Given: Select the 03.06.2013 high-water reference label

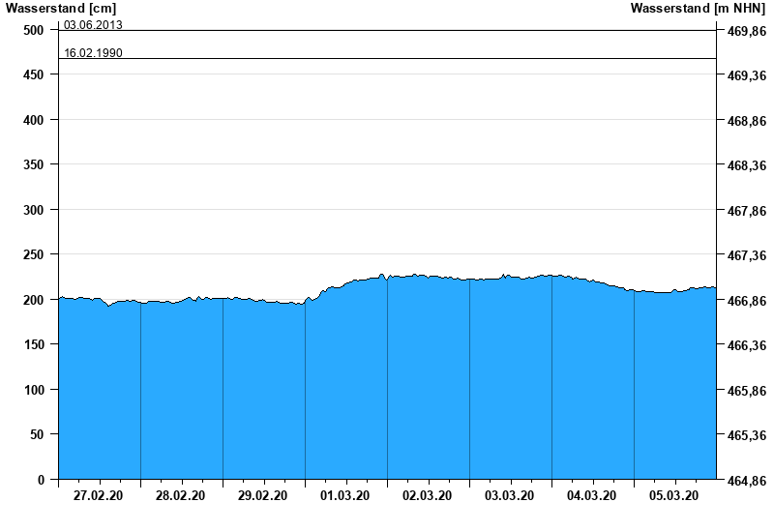Looking at the screenshot, I should coord(93,24).
